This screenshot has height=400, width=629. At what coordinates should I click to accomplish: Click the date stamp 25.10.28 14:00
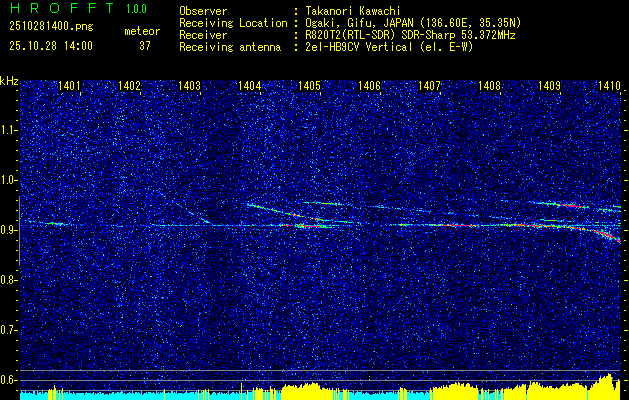(51, 46)
